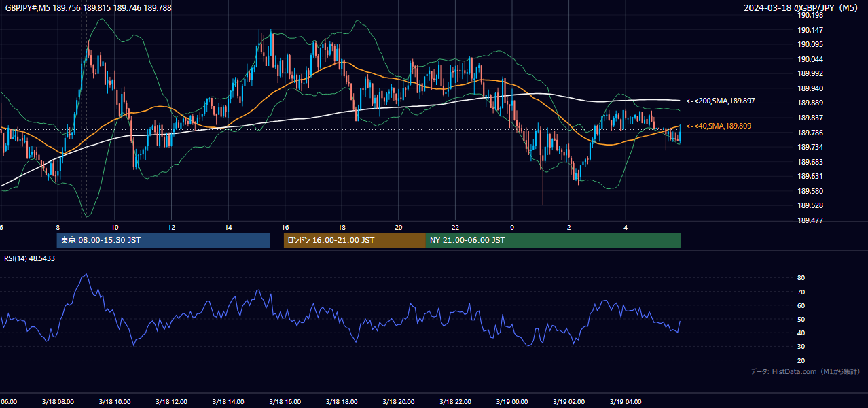The width and height of the screenshot is (868, 408).
Task: Click price axis label 189.837
Action: (x=811, y=118)
